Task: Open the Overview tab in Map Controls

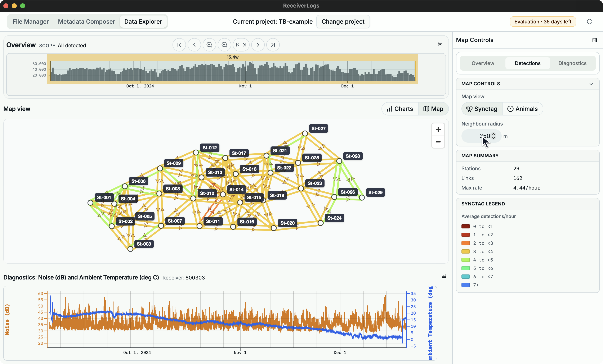Action: pos(483,63)
